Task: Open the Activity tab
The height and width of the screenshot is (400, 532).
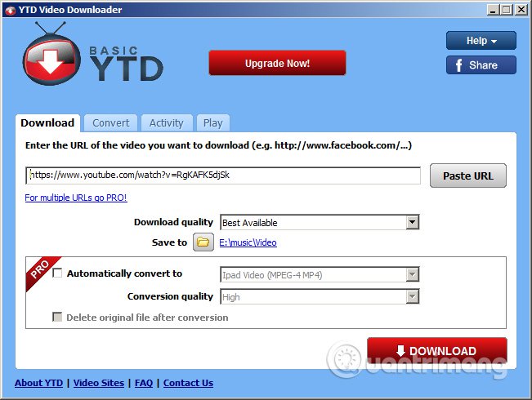Action: 167,122
